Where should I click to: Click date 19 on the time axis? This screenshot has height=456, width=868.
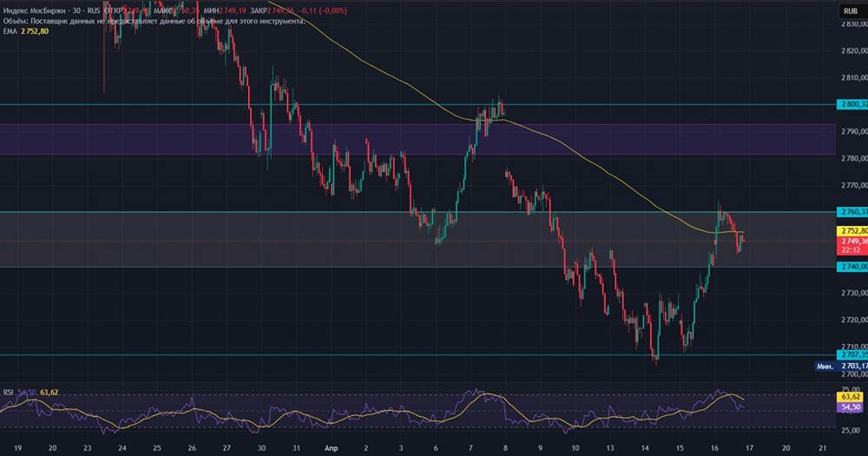click(x=17, y=447)
